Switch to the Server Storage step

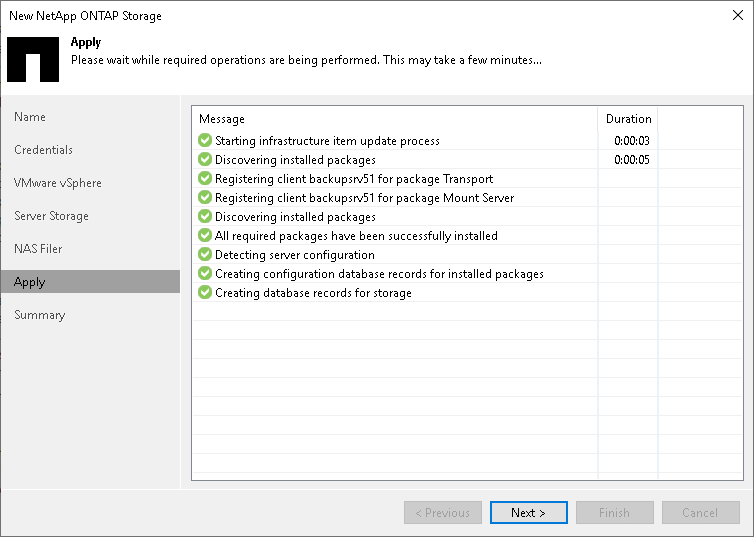point(51,216)
